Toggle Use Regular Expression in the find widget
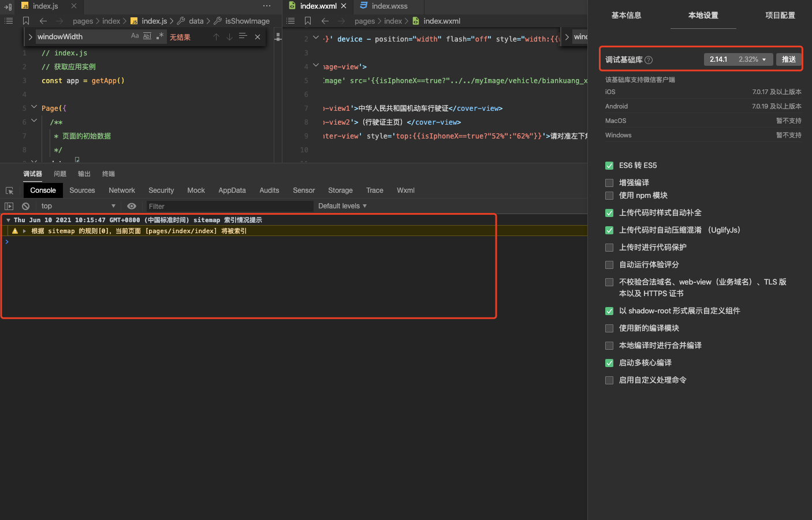Image resolution: width=812 pixels, height=520 pixels. (x=160, y=36)
